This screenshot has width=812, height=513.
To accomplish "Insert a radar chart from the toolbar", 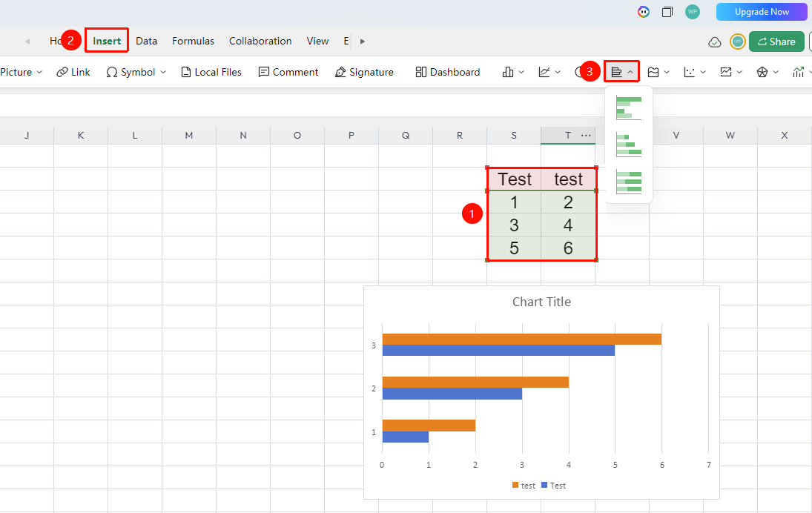I will point(762,72).
